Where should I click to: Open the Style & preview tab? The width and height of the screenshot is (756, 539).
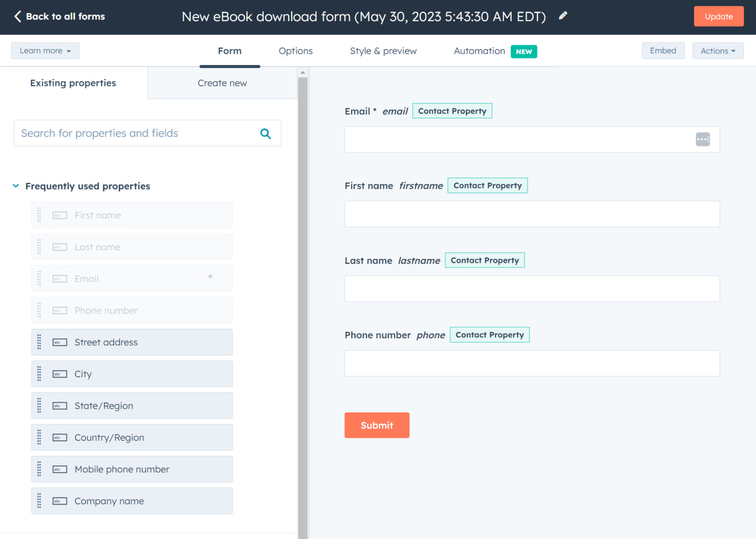pos(383,51)
